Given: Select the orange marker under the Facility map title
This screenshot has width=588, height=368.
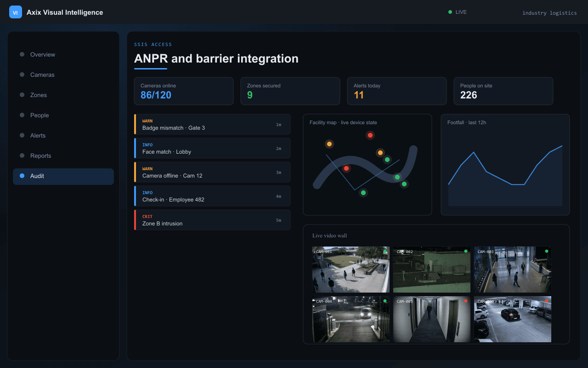Looking at the screenshot, I should pyautogui.click(x=329, y=144).
